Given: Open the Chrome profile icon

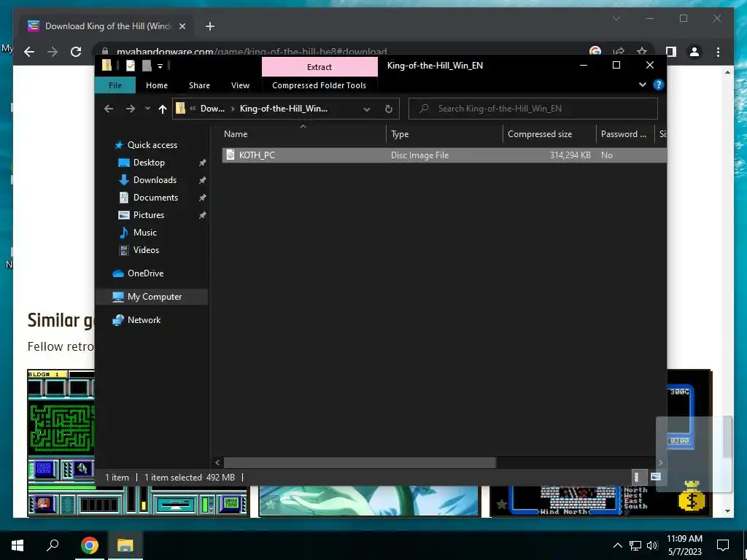Looking at the screenshot, I should [694, 52].
